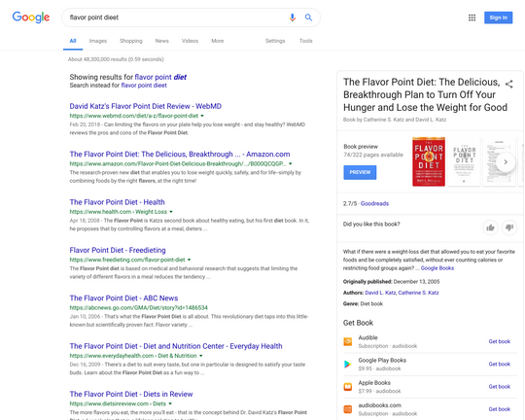This screenshot has width=525, height=420.
Task: Open The Flavor Point Diet - Health result
Action: coord(118,202)
